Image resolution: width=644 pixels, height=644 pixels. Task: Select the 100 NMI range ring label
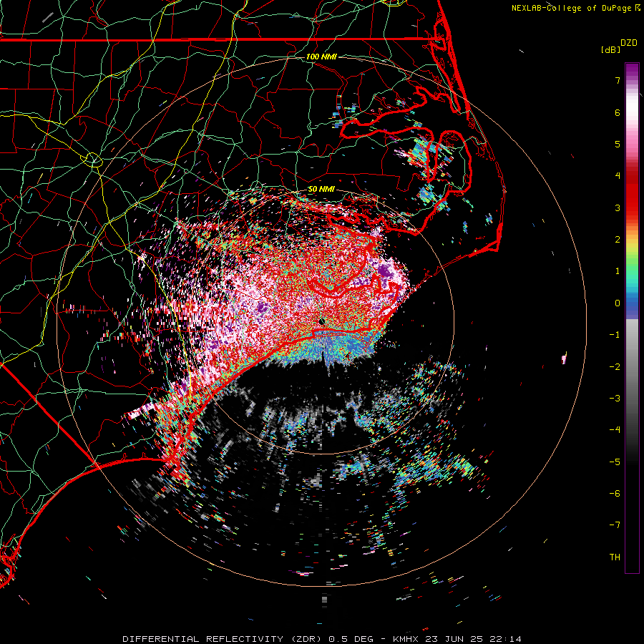(x=321, y=57)
